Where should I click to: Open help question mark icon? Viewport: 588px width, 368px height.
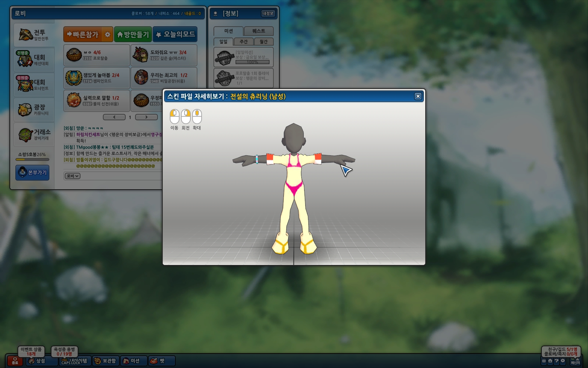tap(556, 361)
